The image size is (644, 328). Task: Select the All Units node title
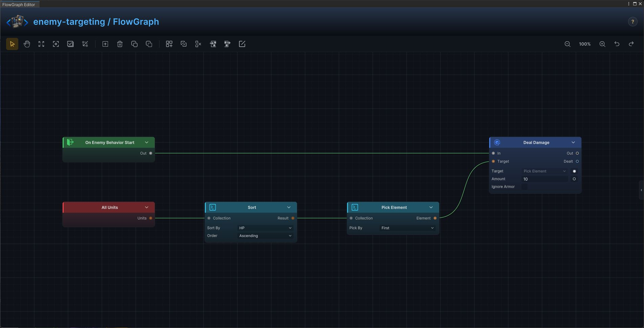coord(110,207)
